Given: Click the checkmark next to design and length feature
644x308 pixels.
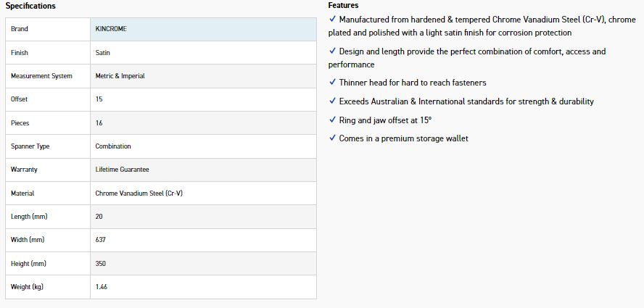Looking at the screenshot, I should (332, 51).
